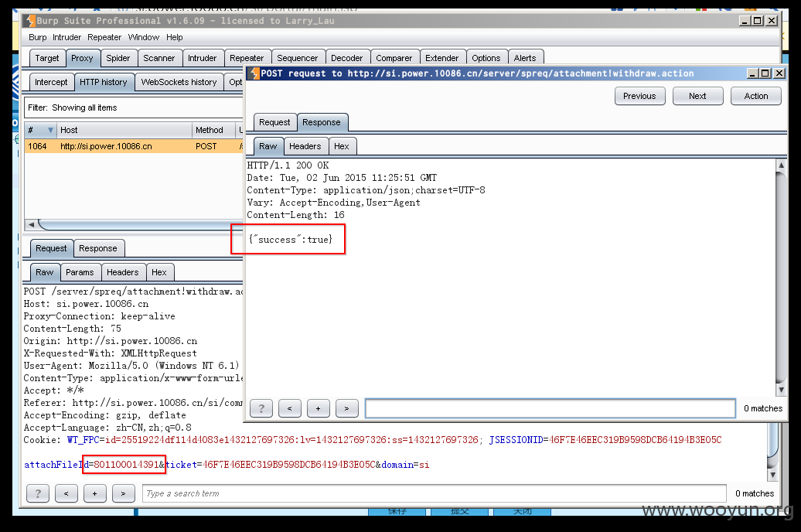Screen dimensions: 801x532
Task: Click the POST method cell in row 1064
Action: tap(206, 146)
